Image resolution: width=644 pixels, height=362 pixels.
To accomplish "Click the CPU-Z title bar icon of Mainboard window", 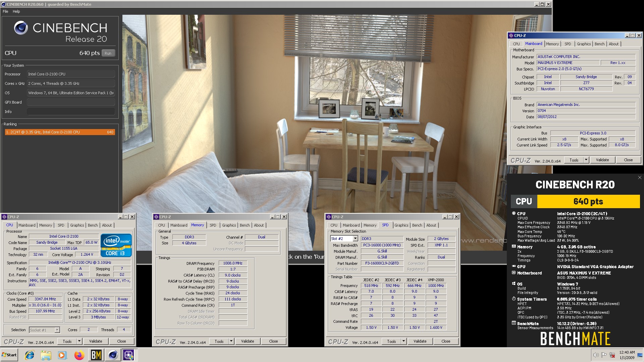I will pyautogui.click(x=511, y=36).
